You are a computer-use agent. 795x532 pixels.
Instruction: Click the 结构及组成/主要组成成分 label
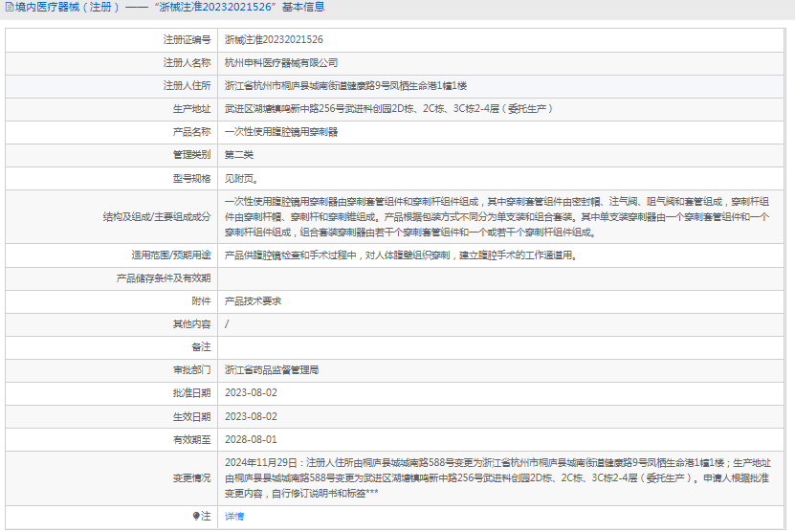pos(157,217)
